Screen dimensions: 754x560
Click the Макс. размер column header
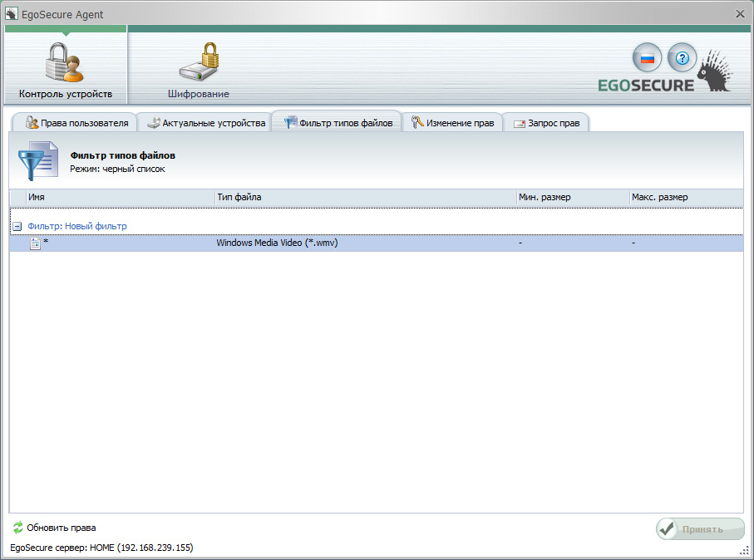pos(686,197)
